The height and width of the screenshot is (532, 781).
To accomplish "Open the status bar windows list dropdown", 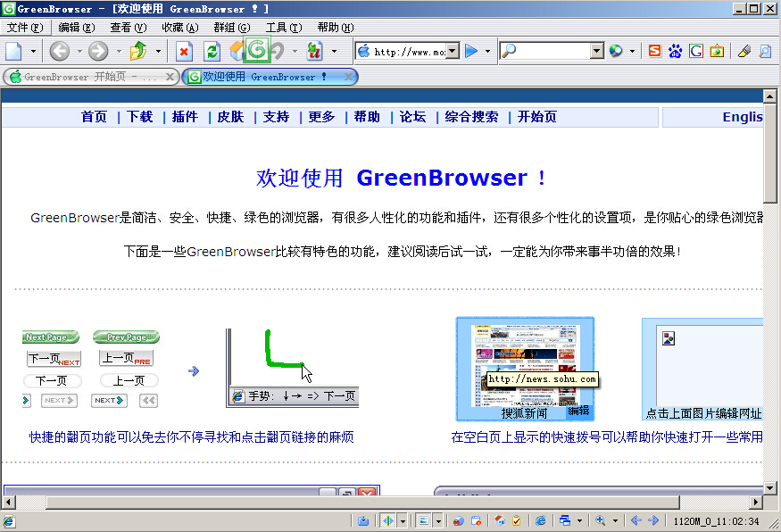I will [x=579, y=521].
